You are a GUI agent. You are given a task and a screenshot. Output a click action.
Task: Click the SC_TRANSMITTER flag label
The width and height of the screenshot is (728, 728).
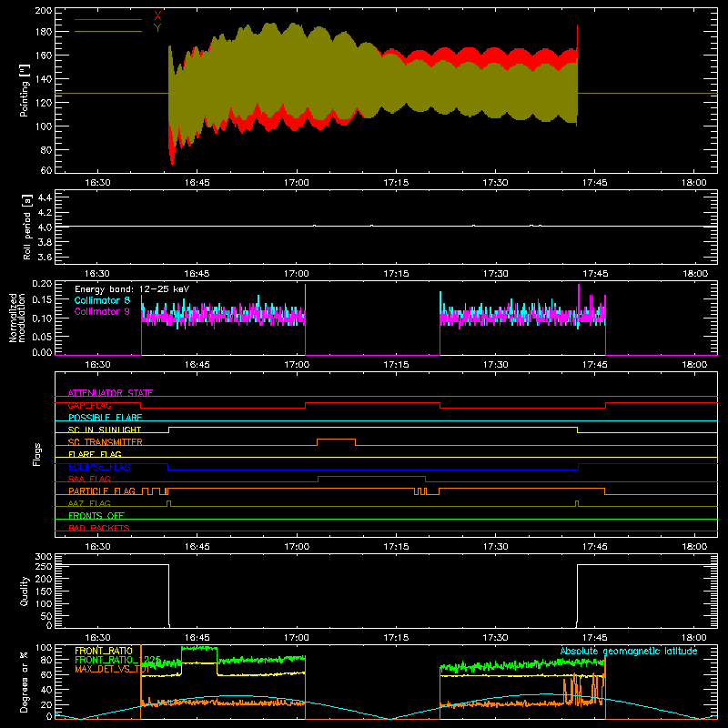tap(106, 442)
